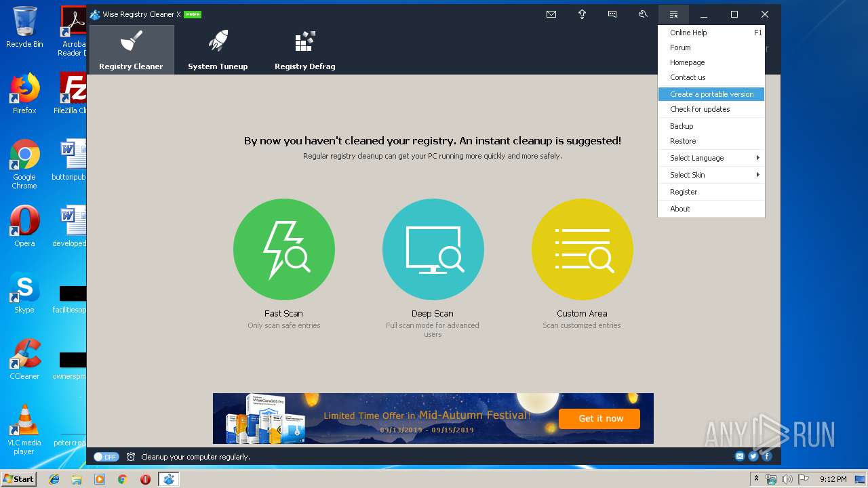Click the Fast Scan label
The height and width of the screenshot is (488, 868).
pyautogui.click(x=283, y=313)
